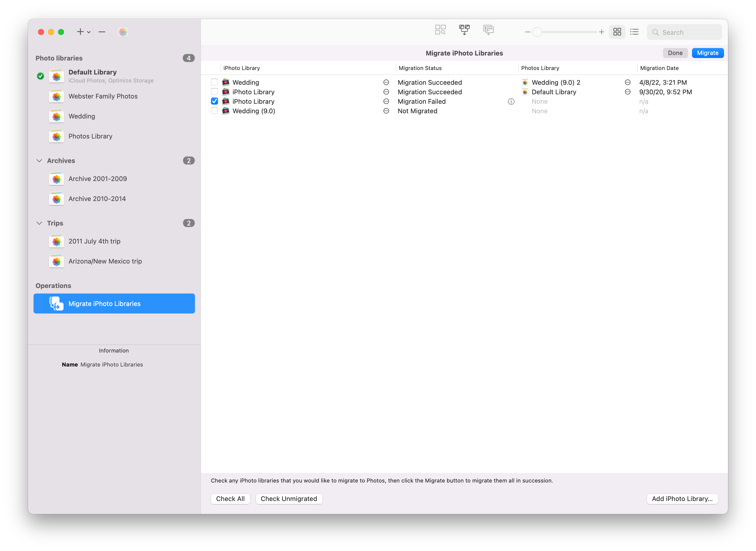
Task: Click the Wedding row action ellipsis icon
Action: (x=386, y=82)
